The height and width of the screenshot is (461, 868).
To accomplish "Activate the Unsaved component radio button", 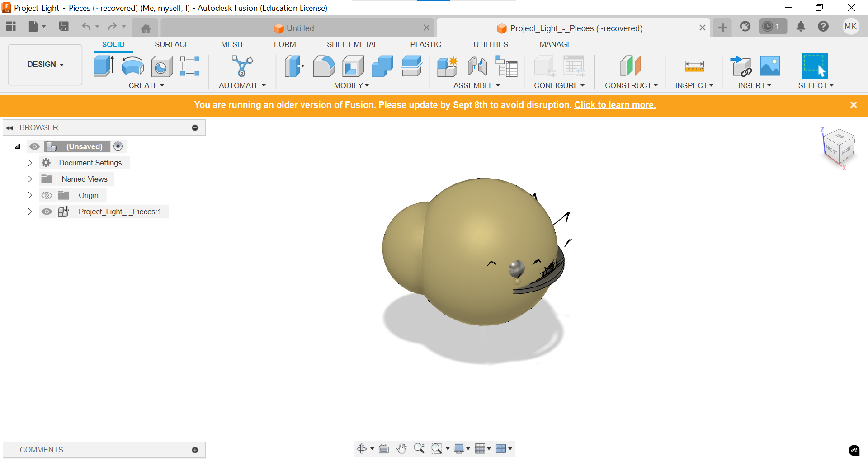I will coord(118,146).
